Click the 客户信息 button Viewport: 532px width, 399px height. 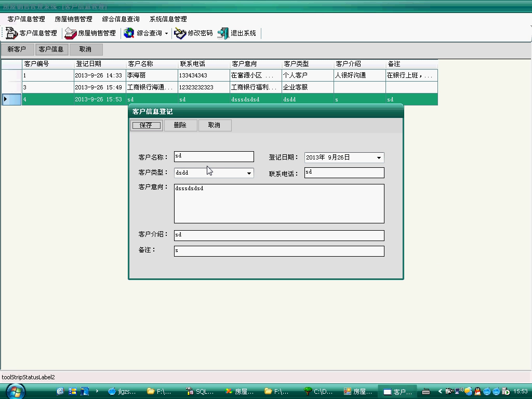(51, 49)
